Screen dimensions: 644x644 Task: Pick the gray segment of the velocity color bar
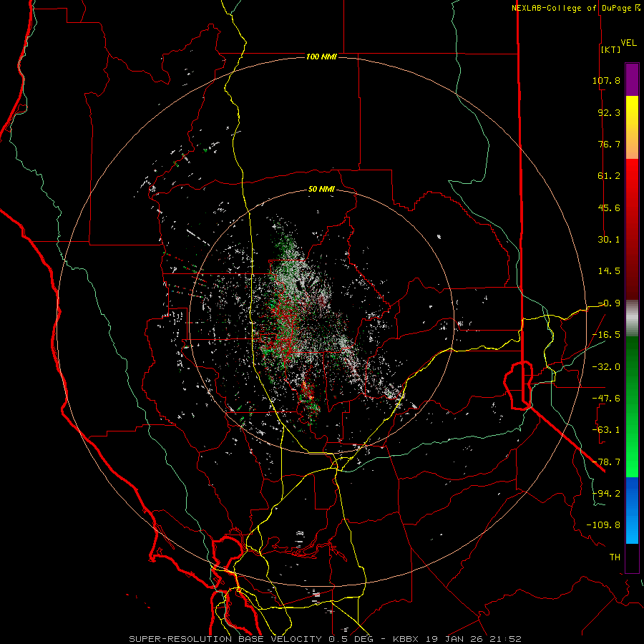[632, 318]
